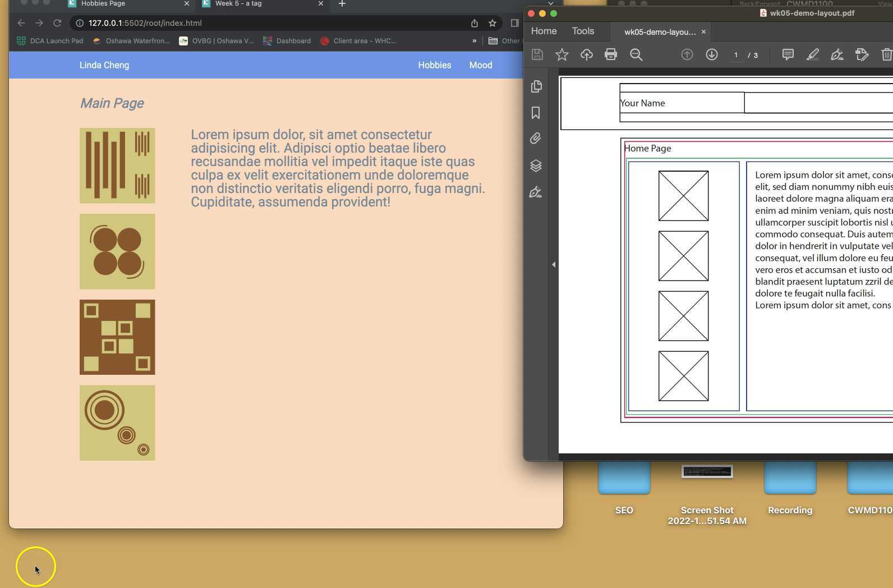Collapse the Acrobat navigation pane arrow

pyautogui.click(x=554, y=264)
